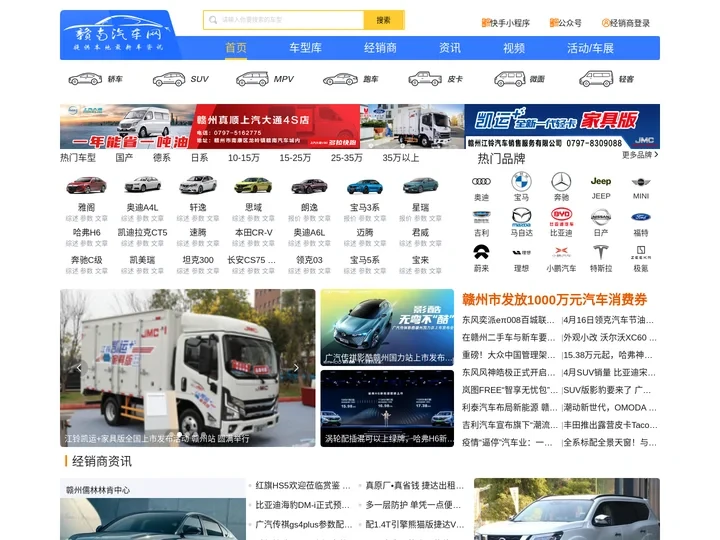Open the 哈弗H6新 turbo hybrid news image
This screenshot has width=720, height=540.
(387, 408)
